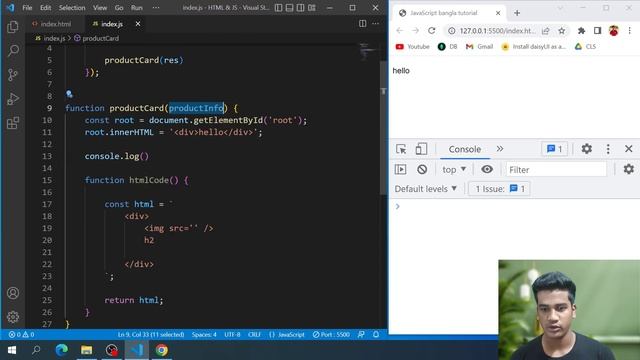Open the CLS bookmark

point(585,47)
